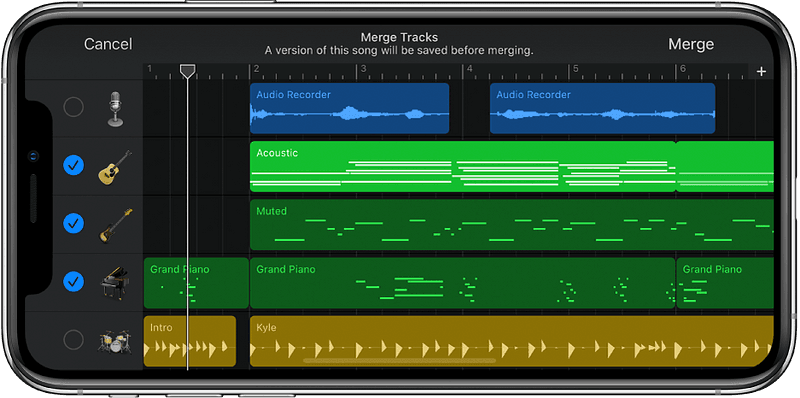Viewport: 800px width, 398px height.
Task: Tap the Cancel button
Action: tap(108, 44)
